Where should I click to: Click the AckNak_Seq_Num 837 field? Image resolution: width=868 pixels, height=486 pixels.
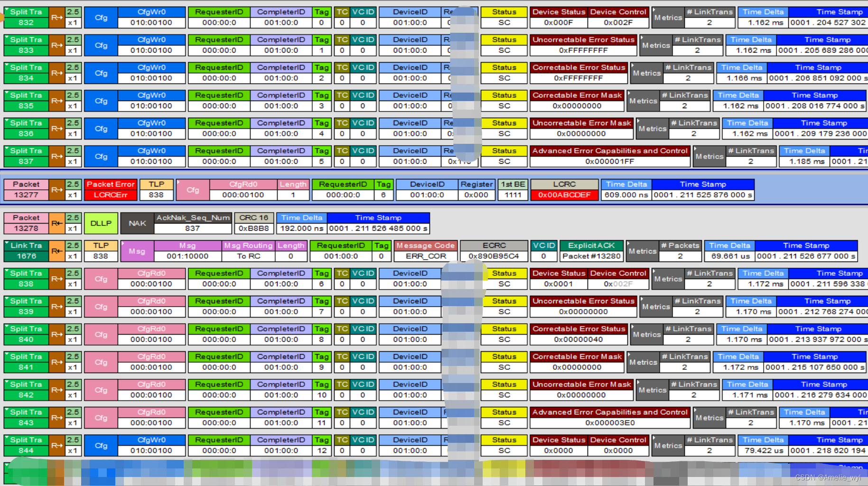193,223
